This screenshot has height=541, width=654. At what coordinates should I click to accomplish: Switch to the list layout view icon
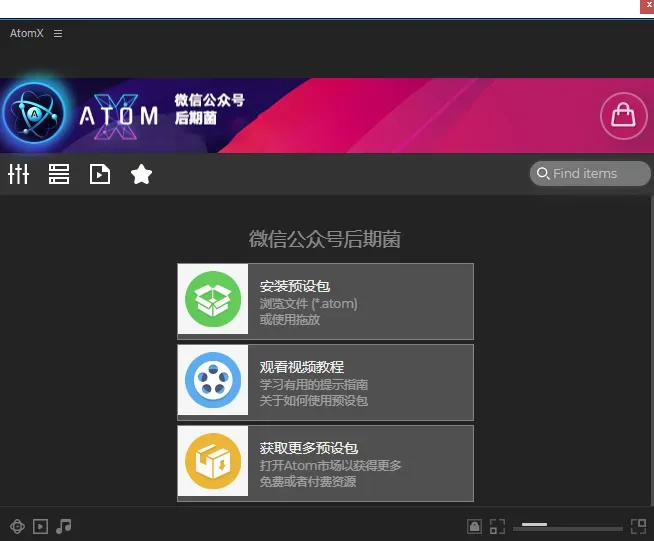click(x=59, y=174)
